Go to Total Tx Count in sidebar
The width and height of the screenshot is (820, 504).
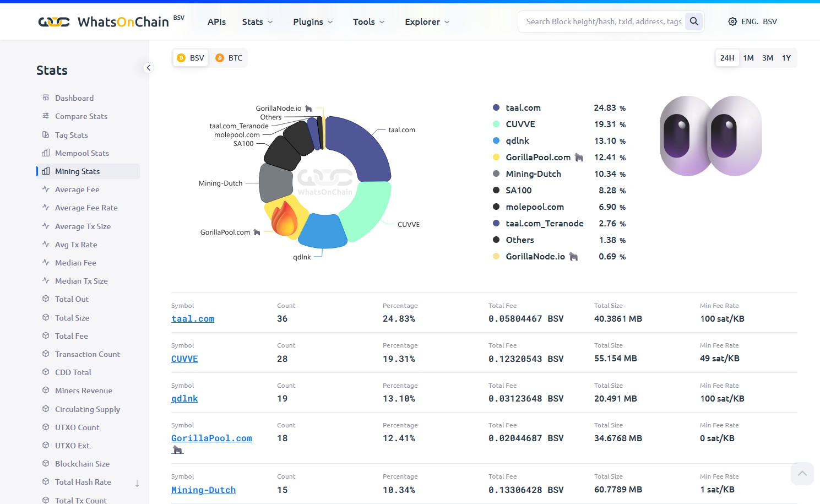[81, 500]
